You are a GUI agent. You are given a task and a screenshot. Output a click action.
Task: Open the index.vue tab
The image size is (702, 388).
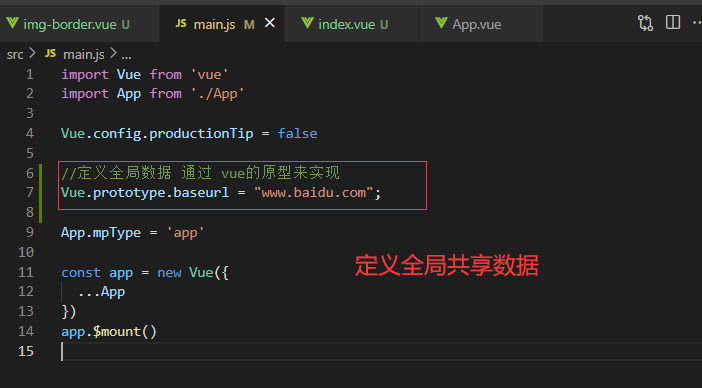[351, 24]
